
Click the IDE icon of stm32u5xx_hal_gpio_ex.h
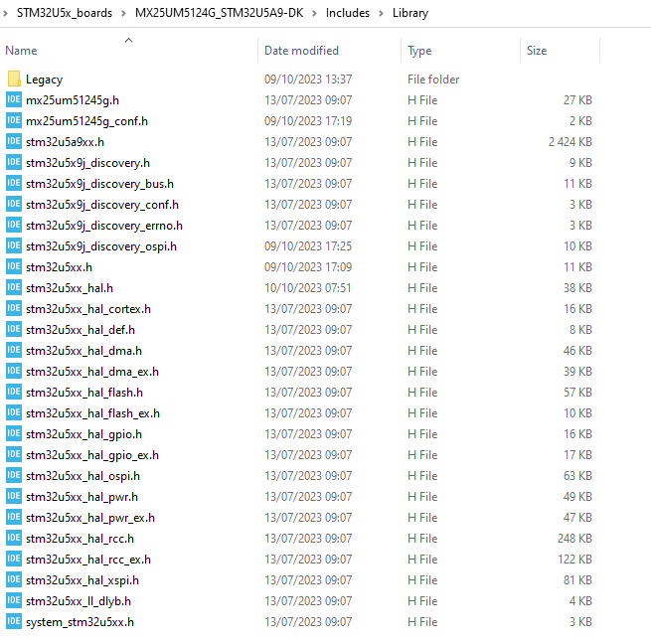coord(14,454)
